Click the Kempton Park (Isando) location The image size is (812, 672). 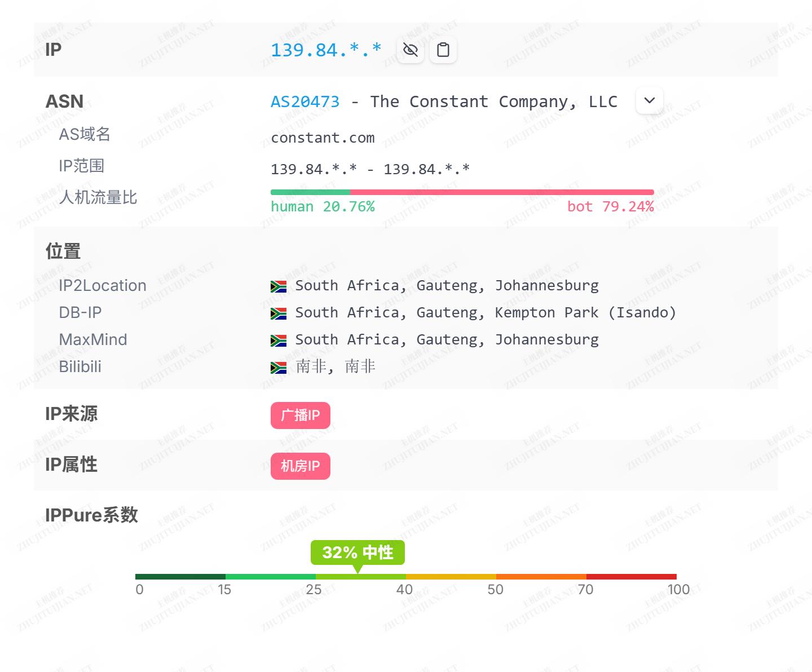pyautogui.click(x=585, y=313)
